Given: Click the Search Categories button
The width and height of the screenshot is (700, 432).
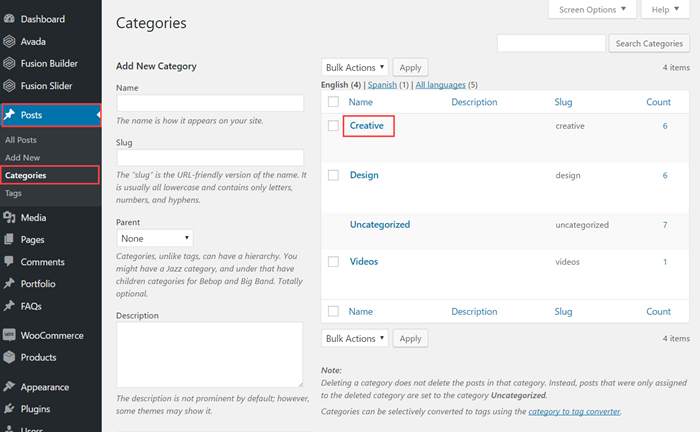Looking at the screenshot, I should pos(649,43).
